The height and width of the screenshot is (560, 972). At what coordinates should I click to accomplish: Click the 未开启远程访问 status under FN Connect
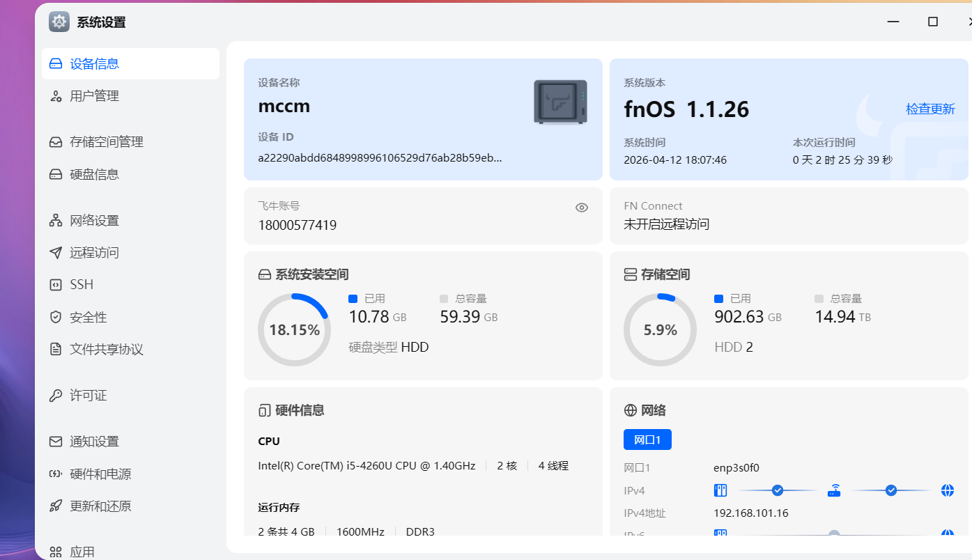pos(666,224)
